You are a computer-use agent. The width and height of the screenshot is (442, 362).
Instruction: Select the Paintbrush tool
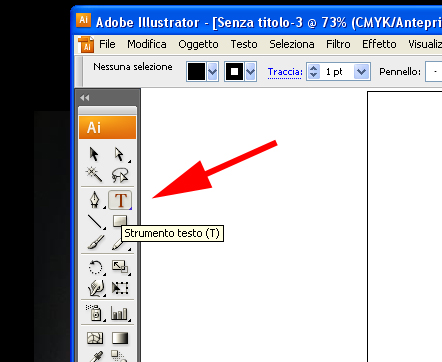click(96, 242)
